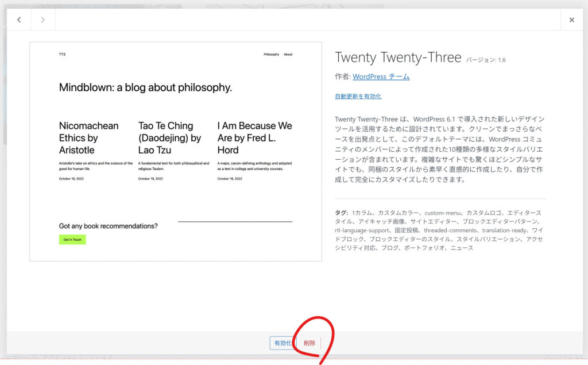Open Tao Te Ching by Lao Tzu post

pos(169,138)
